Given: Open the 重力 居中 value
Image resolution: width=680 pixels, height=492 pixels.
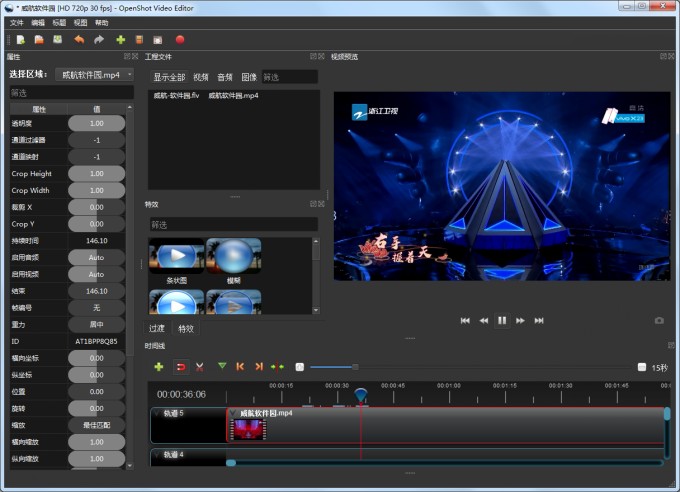Looking at the screenshot, I should (96, 325).
